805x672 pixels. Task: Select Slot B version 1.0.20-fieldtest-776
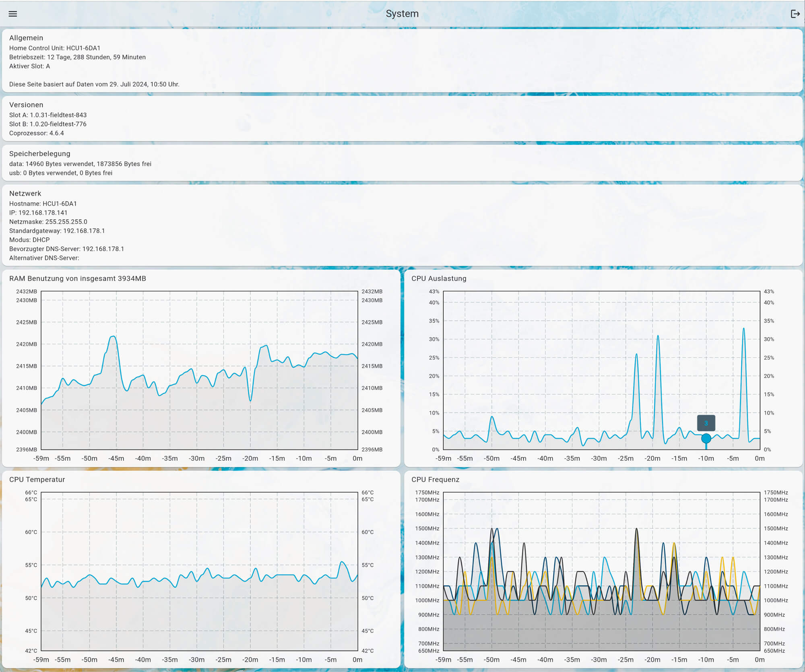(x=48, y=124)
